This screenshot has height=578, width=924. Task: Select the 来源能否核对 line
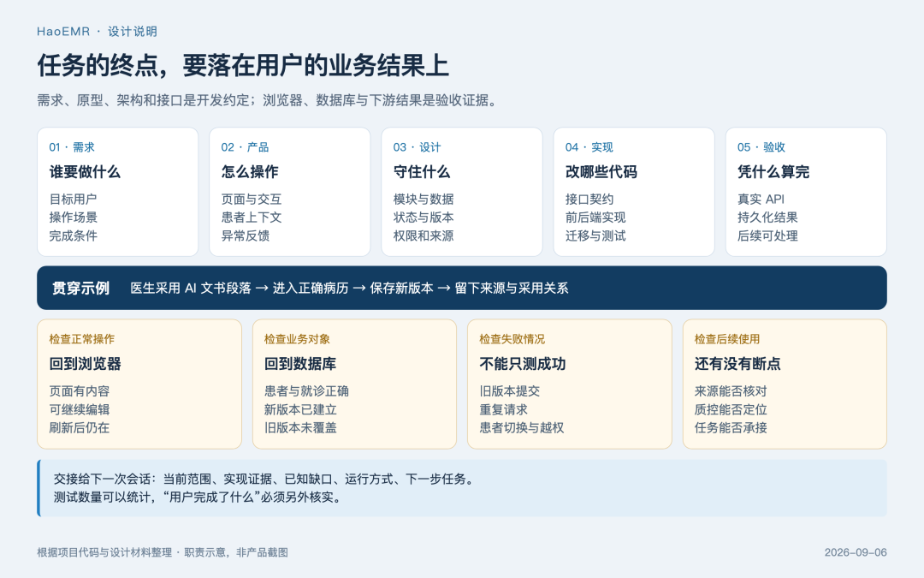[731, 391]
